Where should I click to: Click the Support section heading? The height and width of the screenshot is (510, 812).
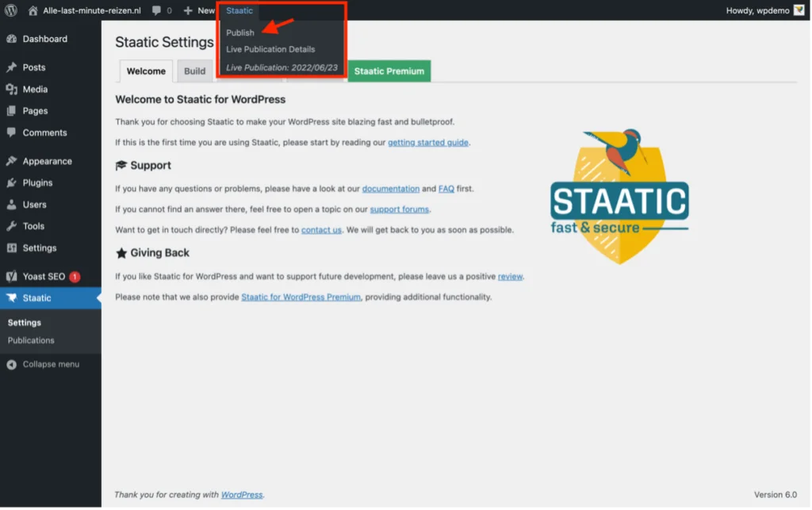point(150,165)
